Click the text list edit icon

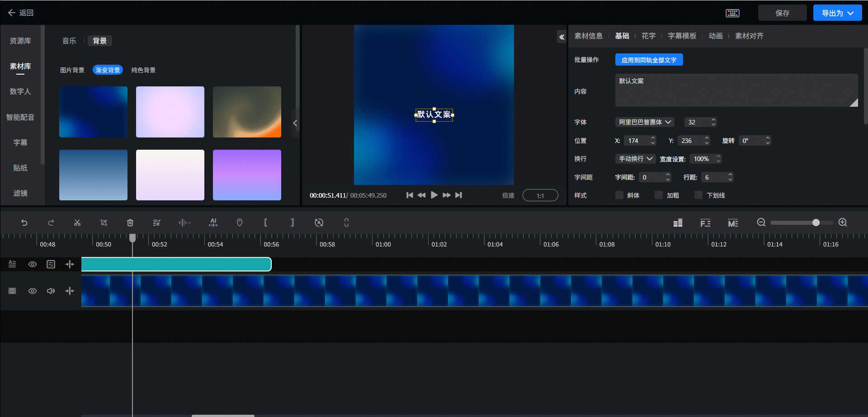click(x=157, y=223)
